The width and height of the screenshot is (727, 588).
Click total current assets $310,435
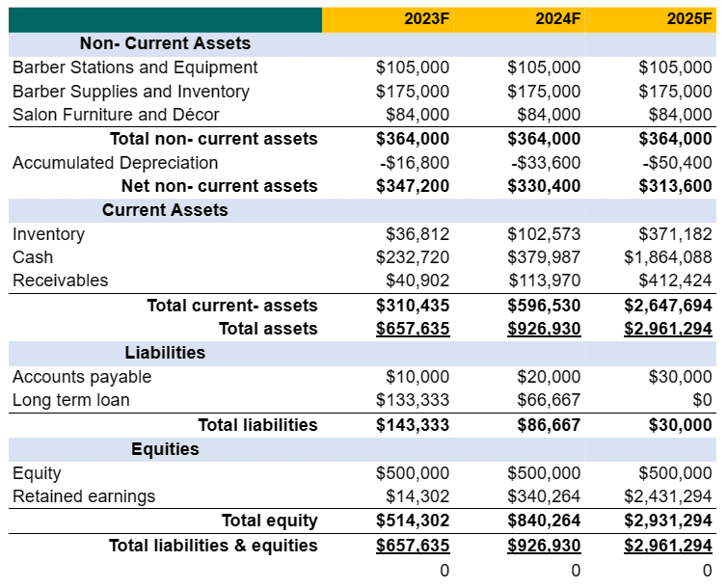413,306
